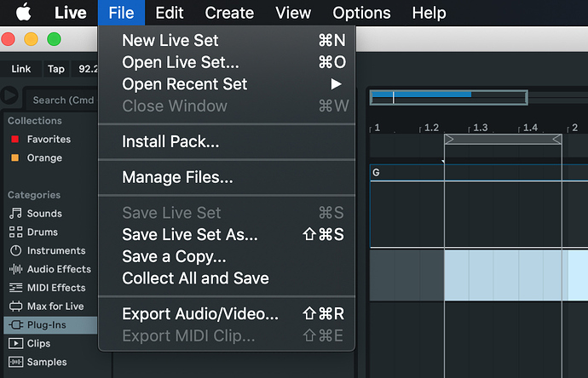This screenshot has width=588, height=378.
Task: Select the Sounds category
Action: tap(44, 214)
